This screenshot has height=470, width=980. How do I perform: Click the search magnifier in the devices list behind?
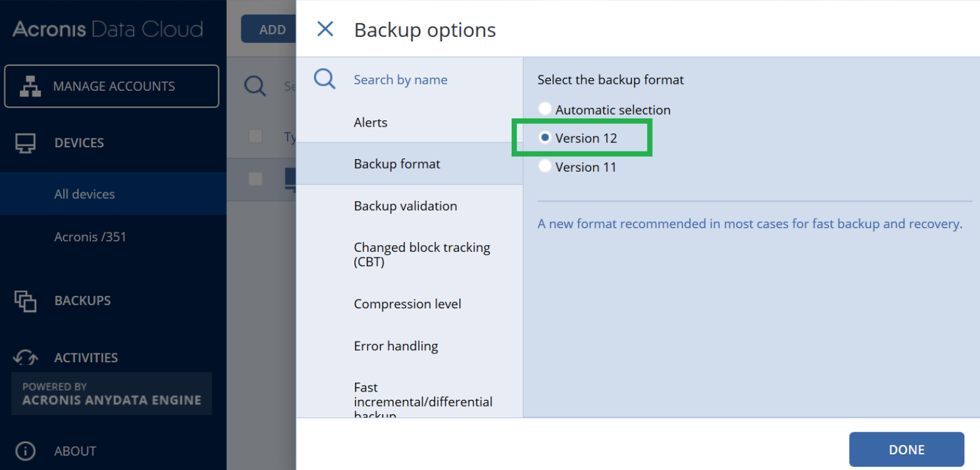point(255,86)
